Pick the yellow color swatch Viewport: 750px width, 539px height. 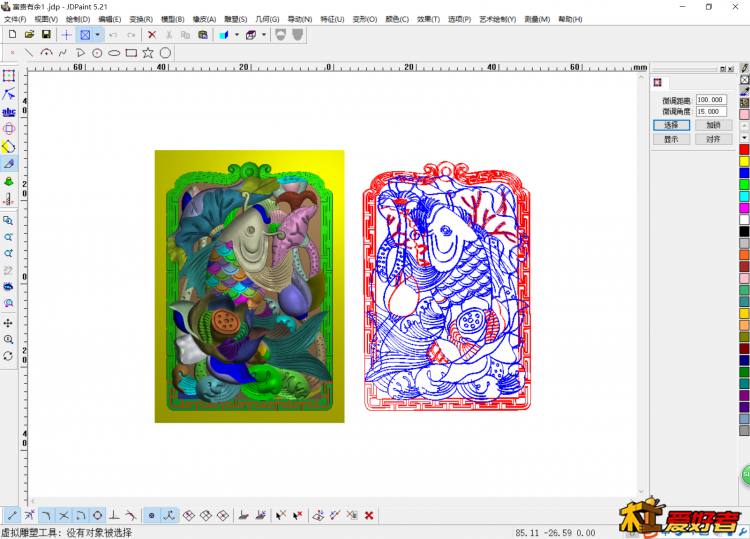[x=744, y=161]
